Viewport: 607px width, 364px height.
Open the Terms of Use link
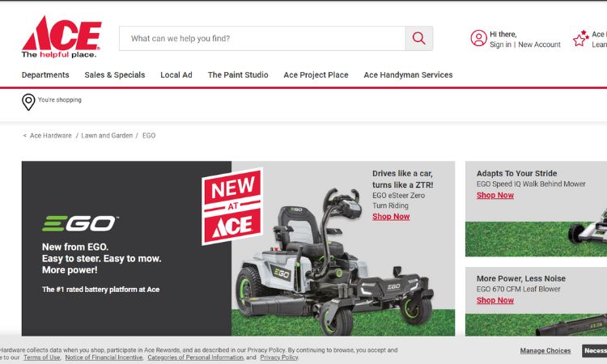(42, 358)
